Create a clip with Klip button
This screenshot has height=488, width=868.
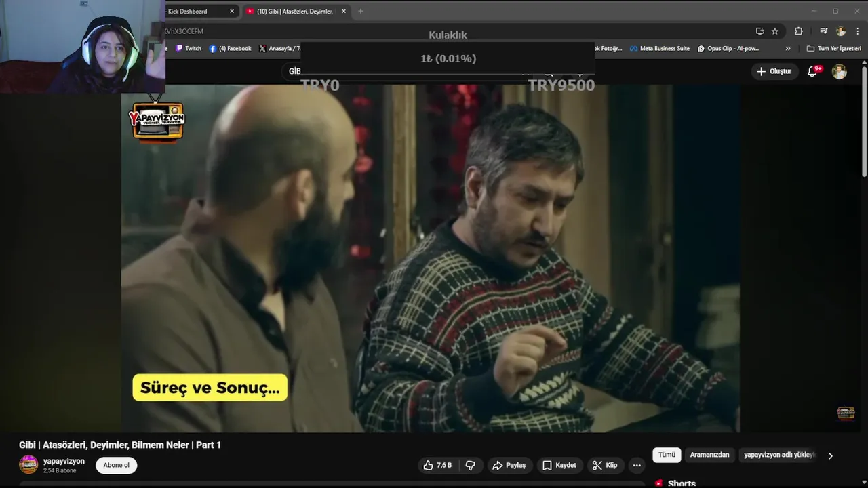(604, 465)
